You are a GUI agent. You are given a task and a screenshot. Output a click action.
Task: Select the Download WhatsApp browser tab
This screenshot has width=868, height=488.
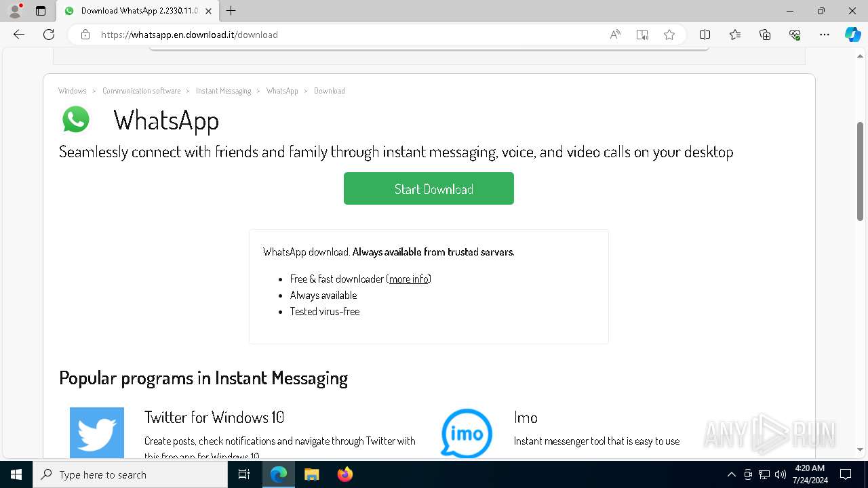138,11
